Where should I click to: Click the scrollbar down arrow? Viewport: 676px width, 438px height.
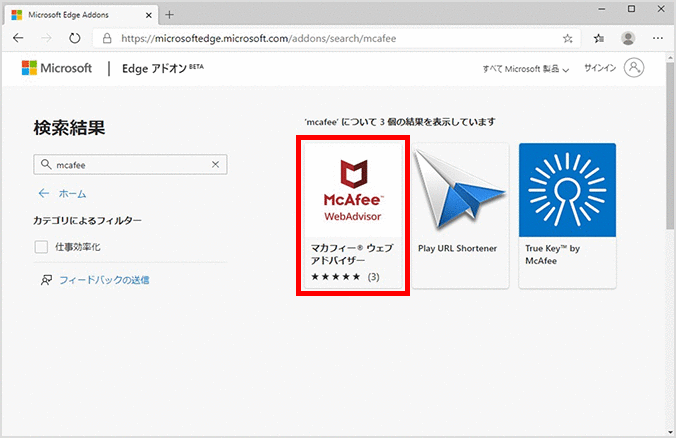(670, 432)
